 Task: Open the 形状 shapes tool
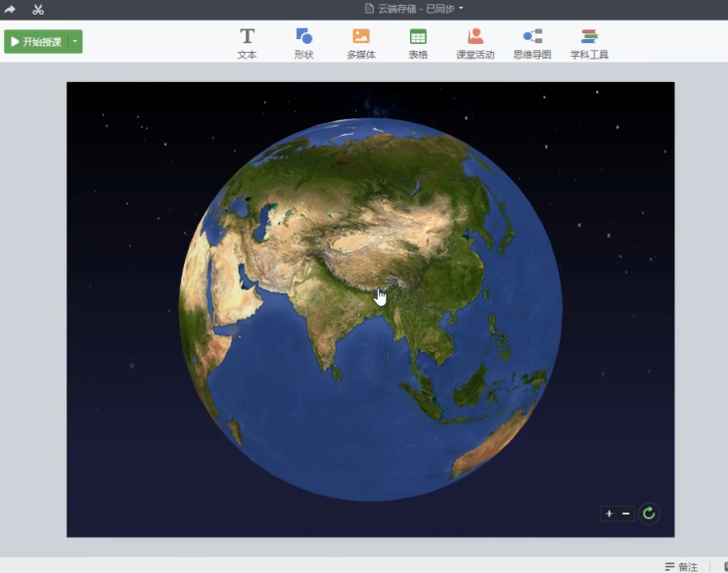[x=303, y=43]
